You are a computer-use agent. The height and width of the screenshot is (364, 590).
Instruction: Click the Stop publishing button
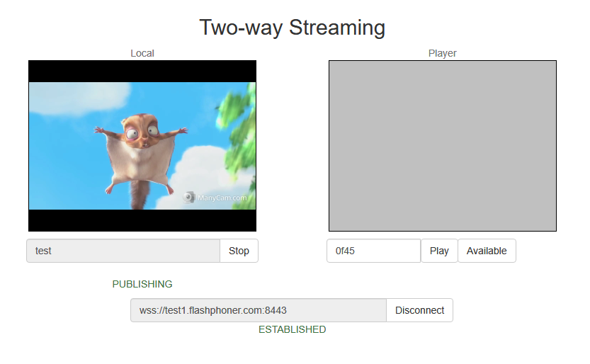pyautogui.click(x=239, y=251)
